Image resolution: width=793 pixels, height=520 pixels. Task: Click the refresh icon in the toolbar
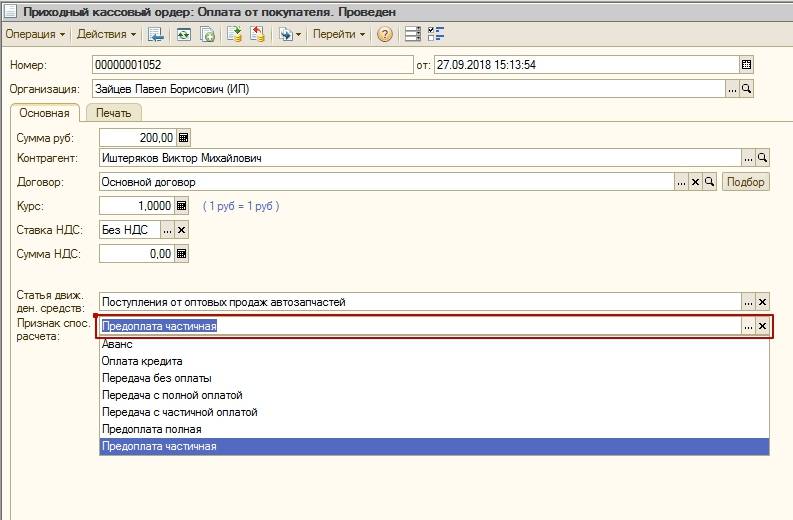coord(183,34)
